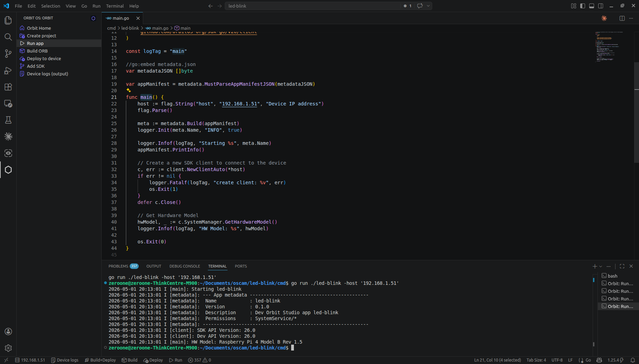
Task: Change LF end of line sequence
Action: [x=570, y=360]
